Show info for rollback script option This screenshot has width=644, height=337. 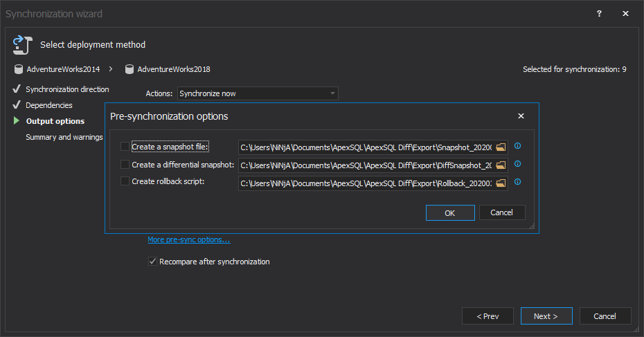[517, 182]
